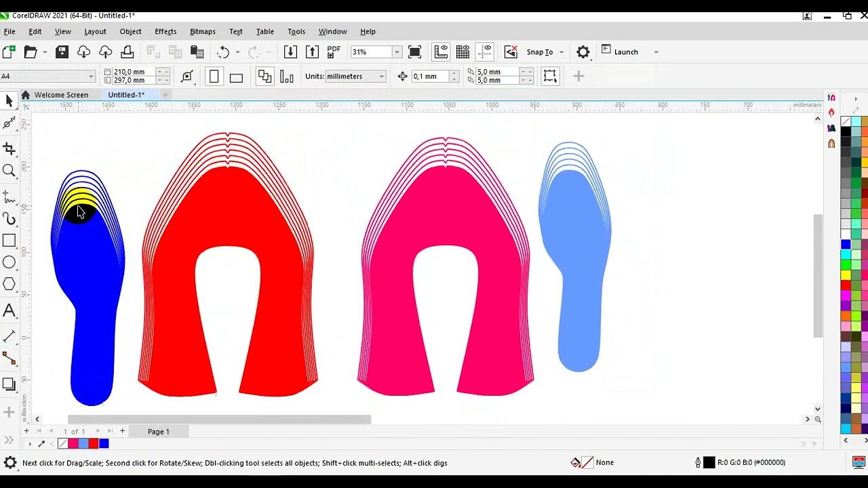Select the Drop Shadow tool
The height and width of the screenshot is (488, 868).
click(9, 384)
